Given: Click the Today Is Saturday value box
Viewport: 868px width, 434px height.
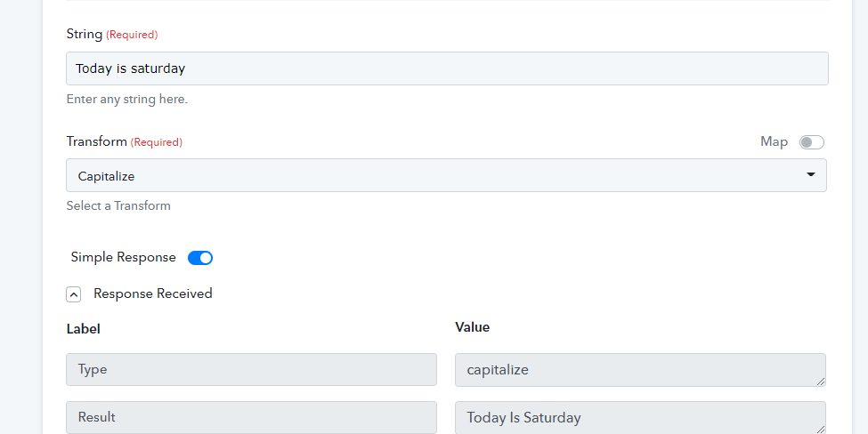Looking at the screenshot, I should 640,418.
